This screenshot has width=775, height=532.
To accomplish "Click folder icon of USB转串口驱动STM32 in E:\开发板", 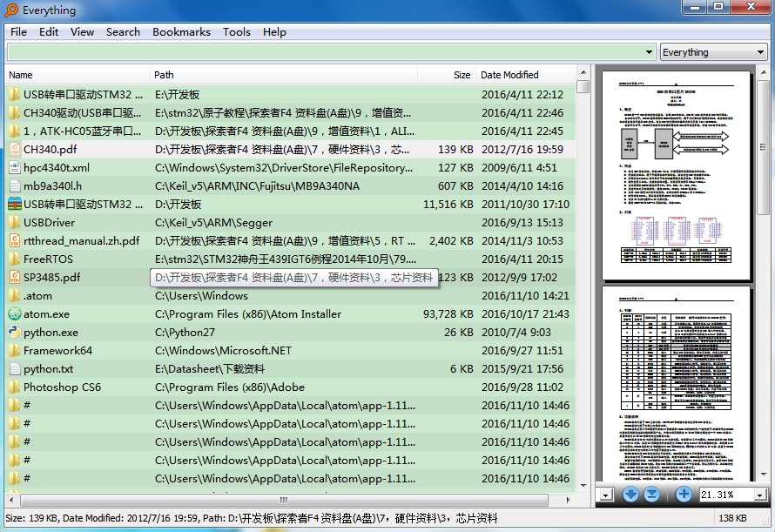I will [x=15, y=94].
